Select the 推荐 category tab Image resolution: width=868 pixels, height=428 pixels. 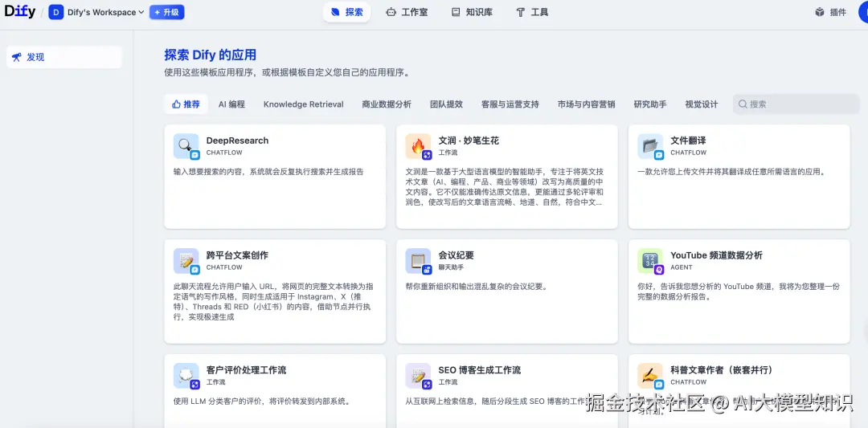click(186, 104)
